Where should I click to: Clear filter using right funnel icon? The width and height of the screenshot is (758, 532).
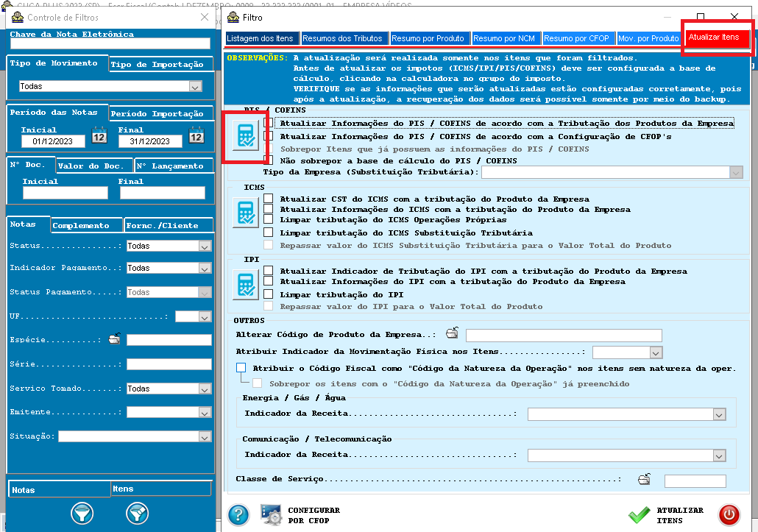tap(138, 513)
